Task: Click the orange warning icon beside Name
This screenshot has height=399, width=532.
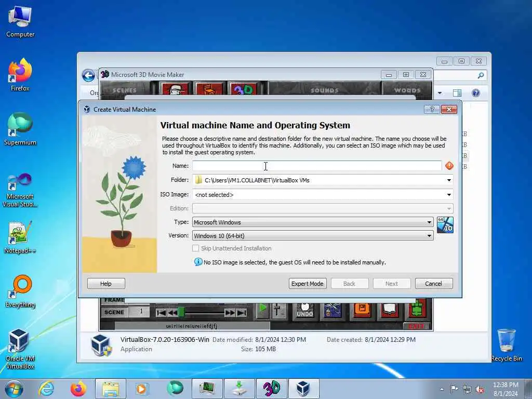Action: pos(449,166)
